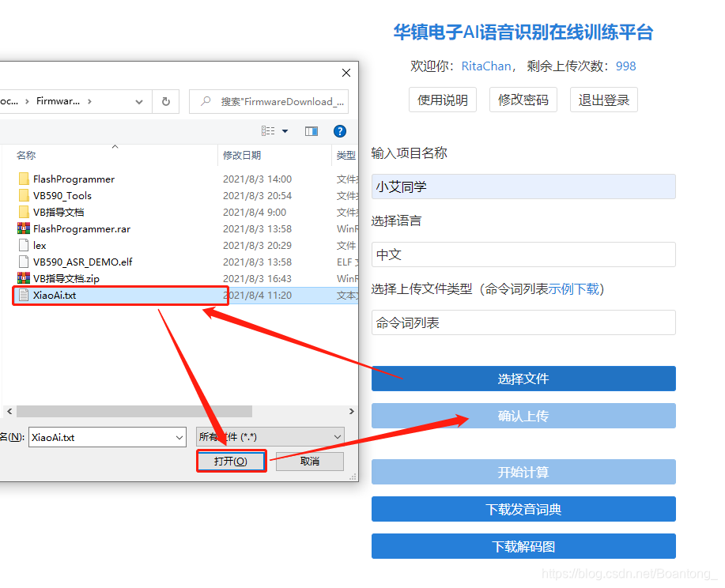The width and height of the screenshot is (725, 588).
Task: Select the FlashProgrammer.rar file name
Action: (x=82, y=229)
